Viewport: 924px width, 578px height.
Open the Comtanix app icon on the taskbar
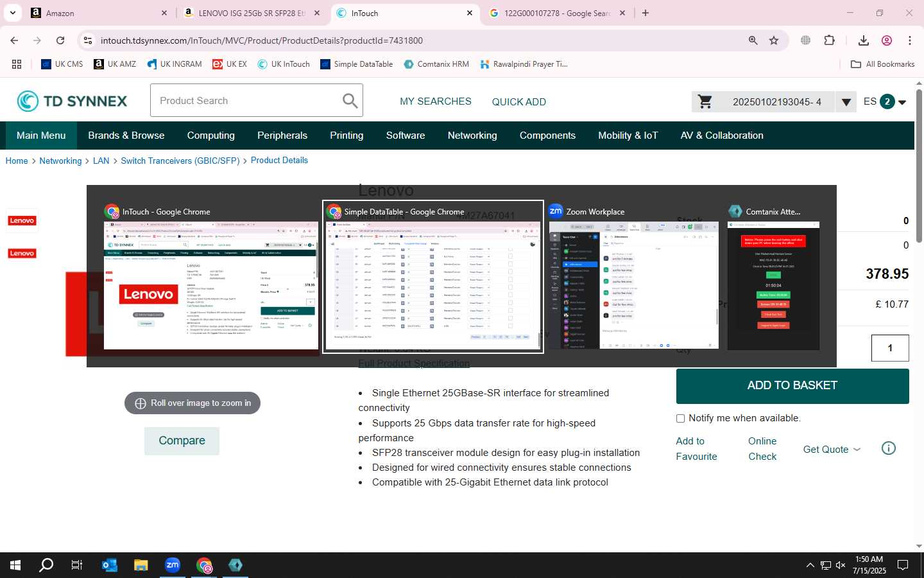235,565
